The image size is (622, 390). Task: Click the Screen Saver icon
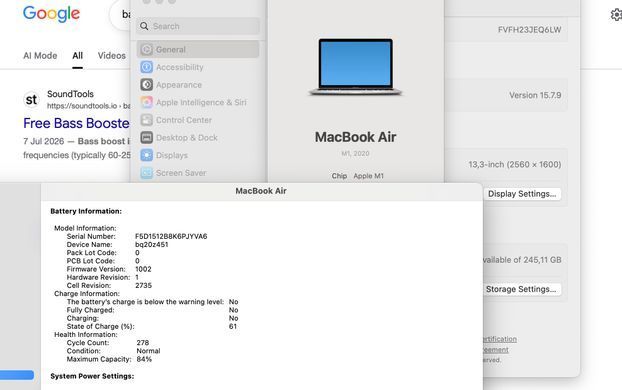point(146,173)
